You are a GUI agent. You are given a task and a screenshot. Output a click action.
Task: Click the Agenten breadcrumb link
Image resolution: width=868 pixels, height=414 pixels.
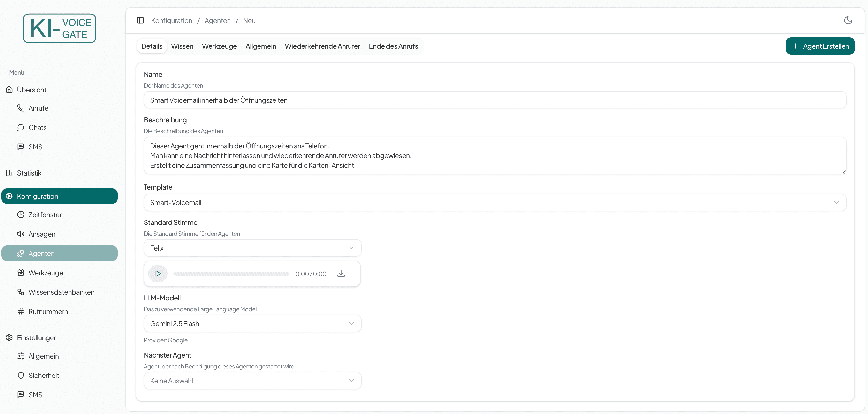click(217, 21)
